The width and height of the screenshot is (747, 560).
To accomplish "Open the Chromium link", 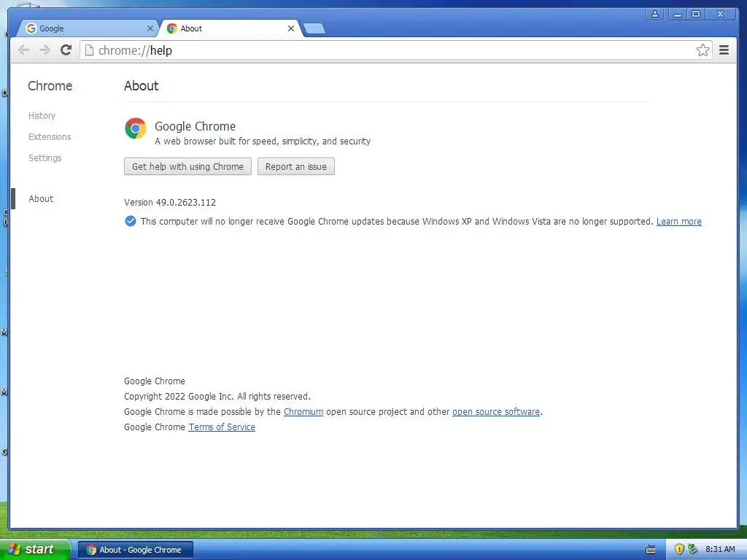I will pos(303,411).
